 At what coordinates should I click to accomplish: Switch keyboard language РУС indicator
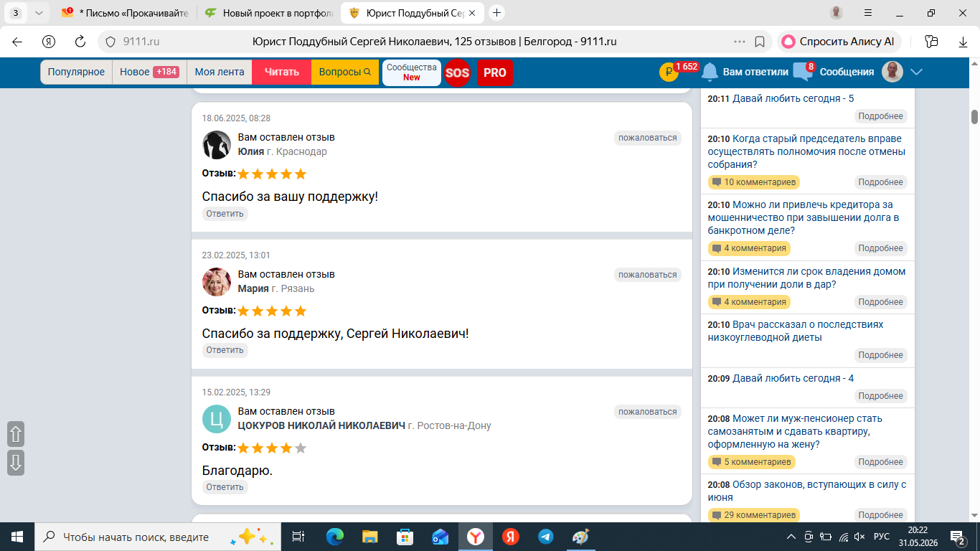coord(882,537)
